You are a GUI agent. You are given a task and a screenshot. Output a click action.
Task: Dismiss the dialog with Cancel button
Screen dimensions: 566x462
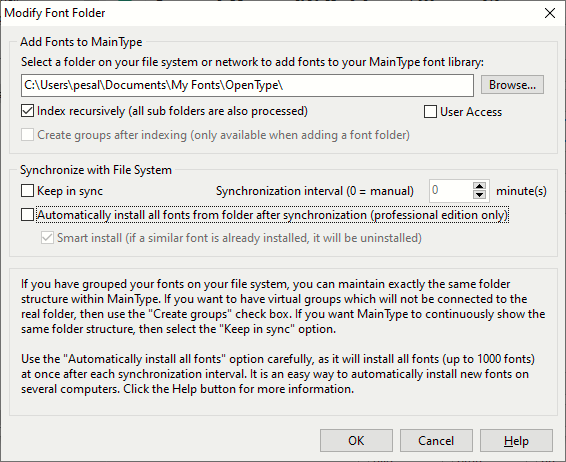click(436, 441)
